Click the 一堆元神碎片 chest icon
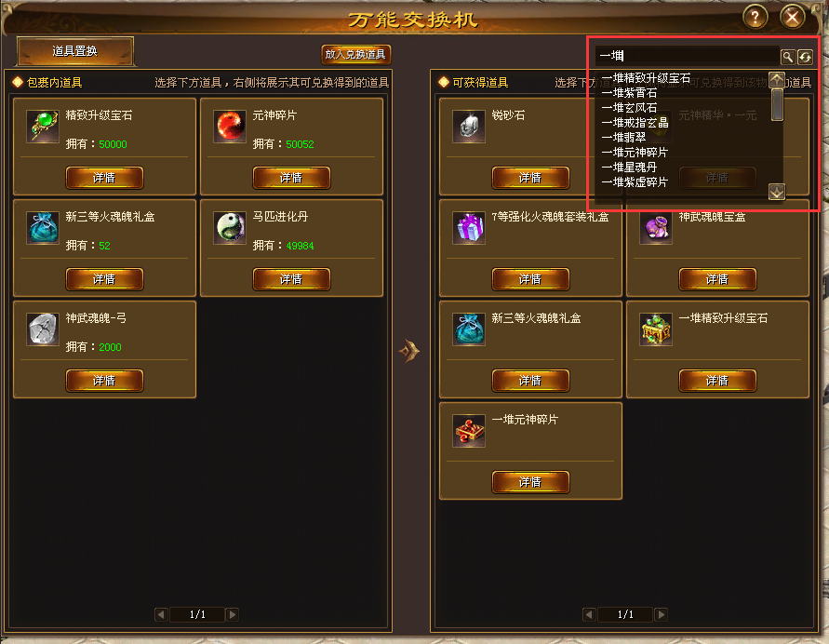 point(469,431)
